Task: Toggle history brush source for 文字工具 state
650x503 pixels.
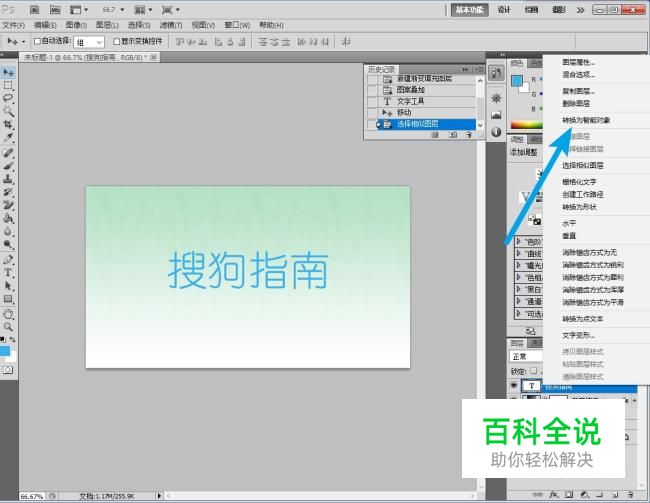Action: pyautogui.click(x=372, y=101)
